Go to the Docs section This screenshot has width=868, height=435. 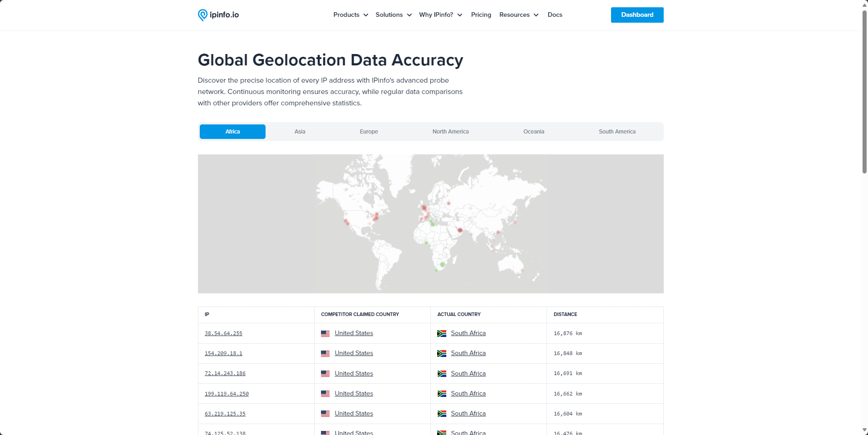click(x=555, y=15)
